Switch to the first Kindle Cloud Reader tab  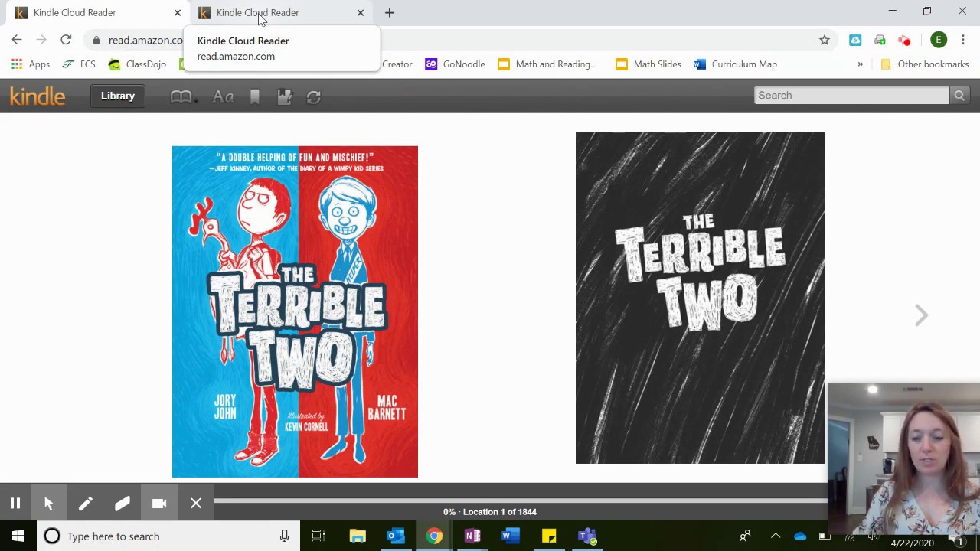point(97,12)
